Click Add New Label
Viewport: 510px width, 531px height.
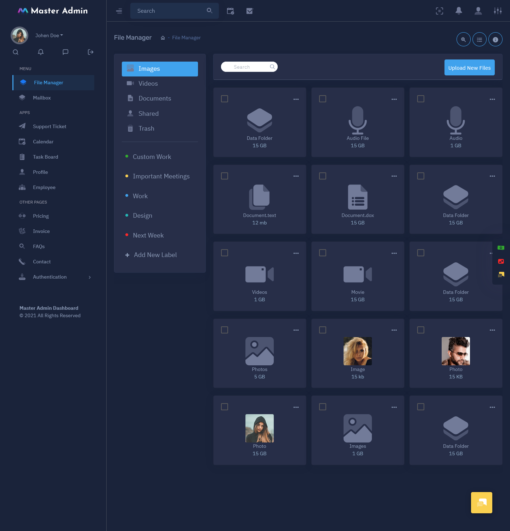151,255
